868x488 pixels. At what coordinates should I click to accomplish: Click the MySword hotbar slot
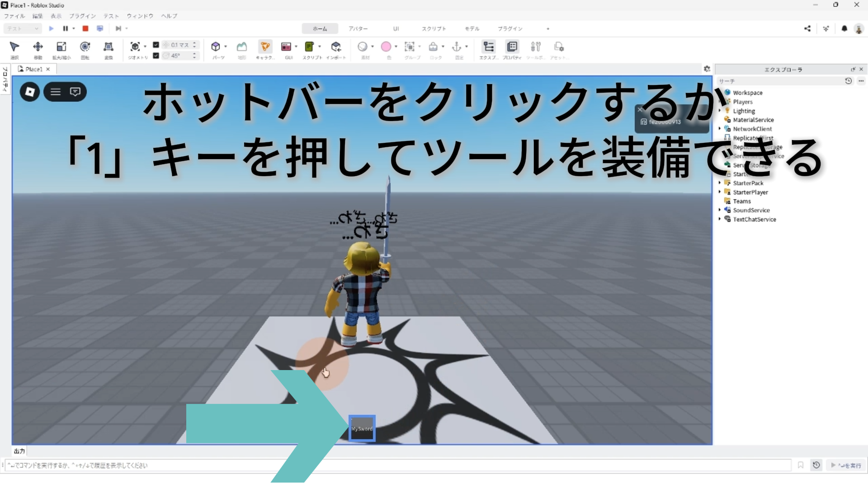pos(362,428)
